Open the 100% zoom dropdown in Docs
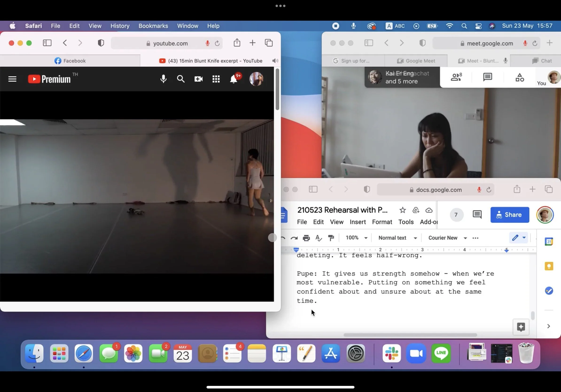Viewport: 561px width, 392px height. pos(356,238)
